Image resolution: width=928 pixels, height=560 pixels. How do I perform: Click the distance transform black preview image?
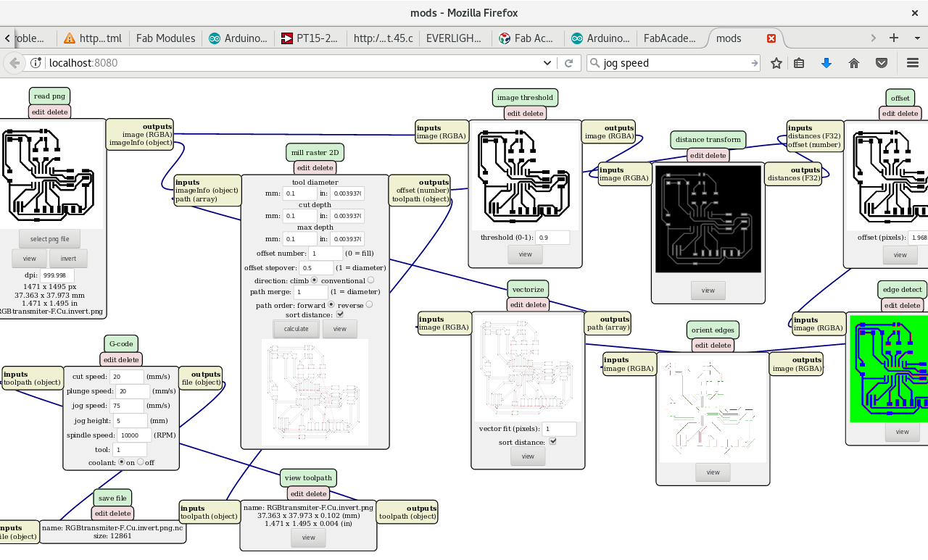tap(708, 220)
